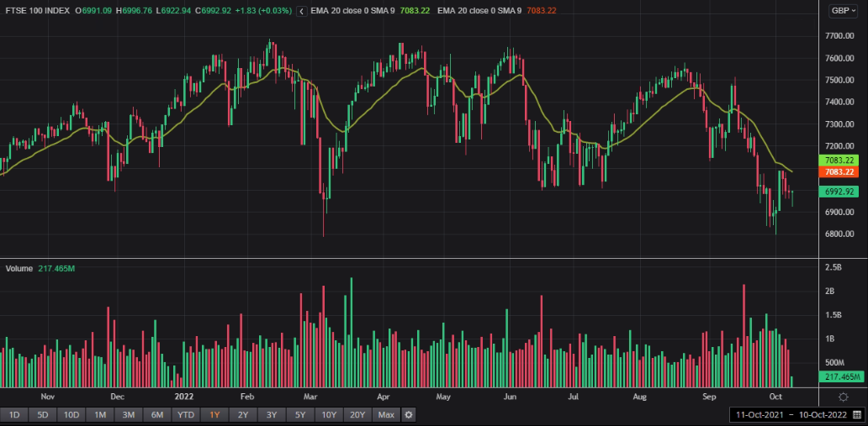
Task: Click the second EMA 20 indicator label
Action: [x=479, y=11]
